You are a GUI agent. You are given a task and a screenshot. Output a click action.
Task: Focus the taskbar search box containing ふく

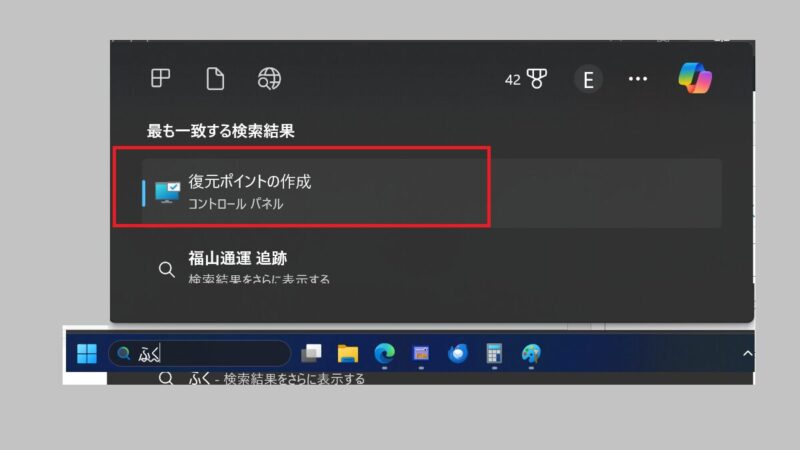199,353
